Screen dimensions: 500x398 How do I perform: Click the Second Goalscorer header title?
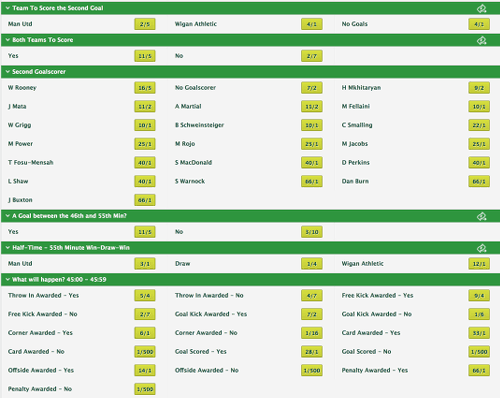tap(39, 72)
